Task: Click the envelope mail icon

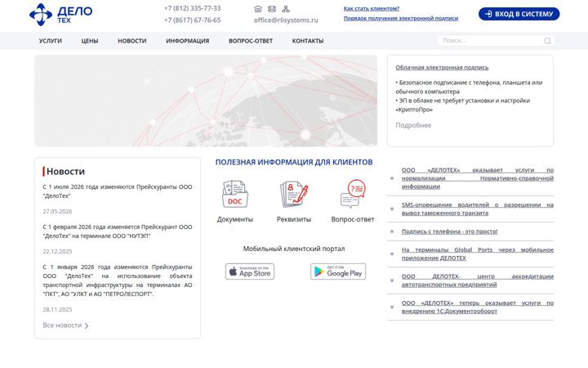Action: 272,9
